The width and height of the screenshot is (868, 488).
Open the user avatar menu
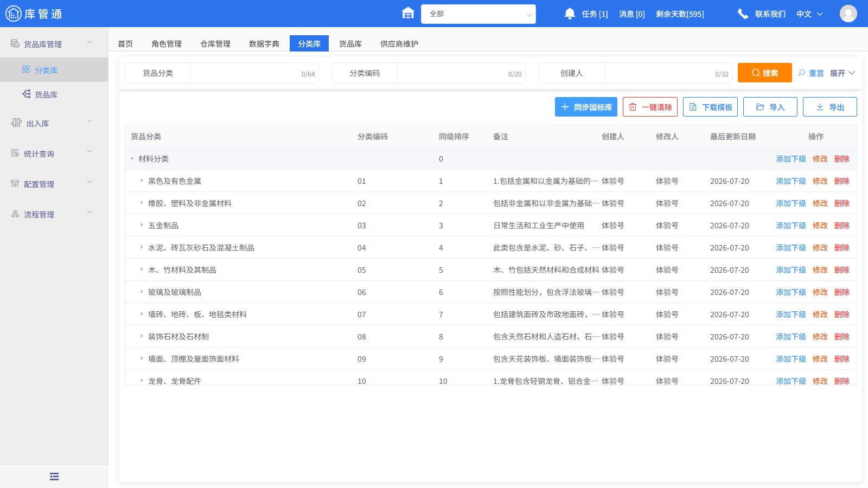point(848,14)
